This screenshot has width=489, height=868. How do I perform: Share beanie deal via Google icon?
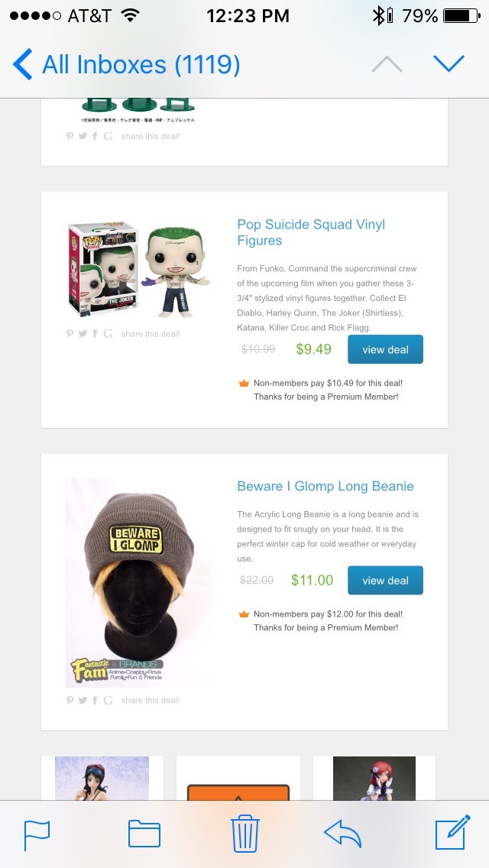tap(108, 700)
